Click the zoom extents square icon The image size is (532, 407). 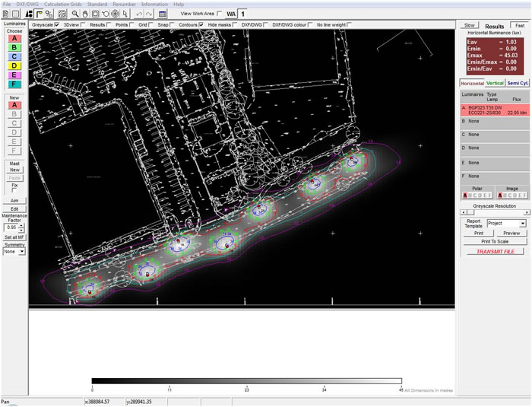point(95,14)
